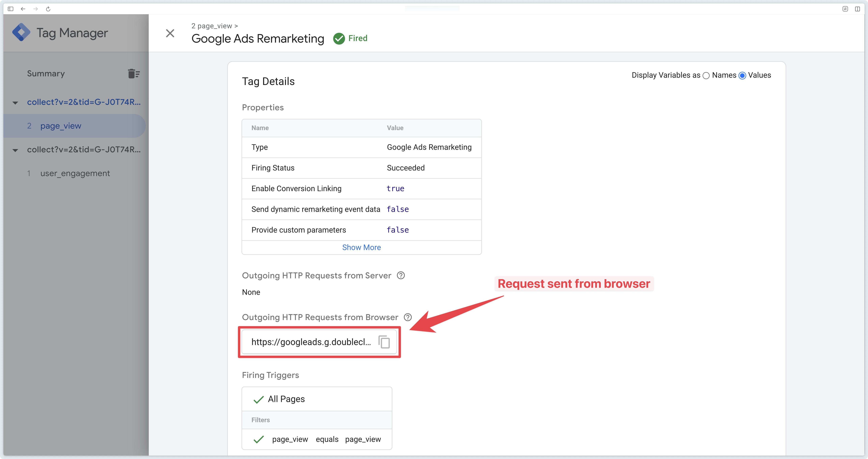Click the 'Tag Details' heading
This screenshot has width=868, height=459.
click(x=268, y=81)
